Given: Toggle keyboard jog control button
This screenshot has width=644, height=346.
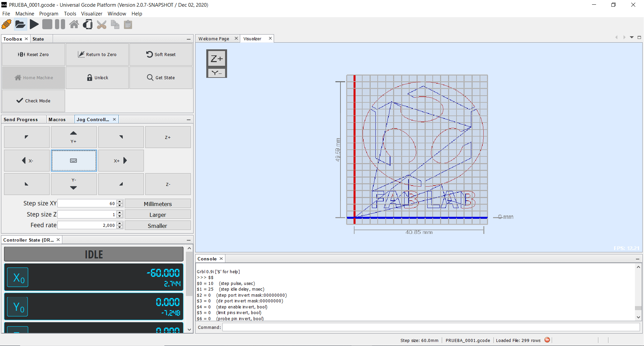Looking at the screenshot, I should click(74, 160).
